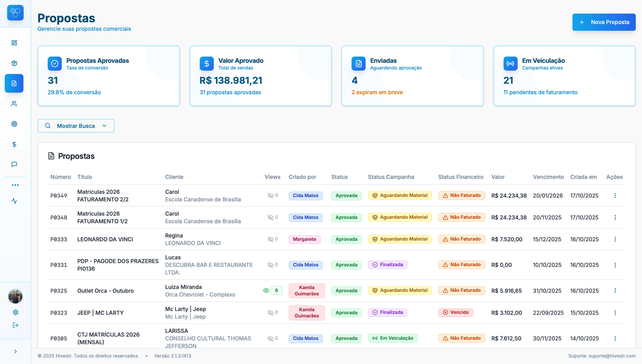
Task: Select the target goals sidebar icon
Action: click(14, 124)
